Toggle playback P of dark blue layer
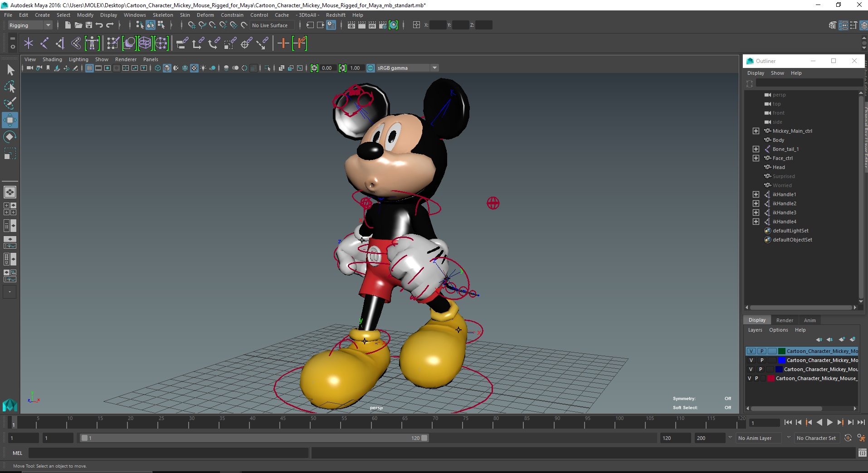 (x=761, y=369)
